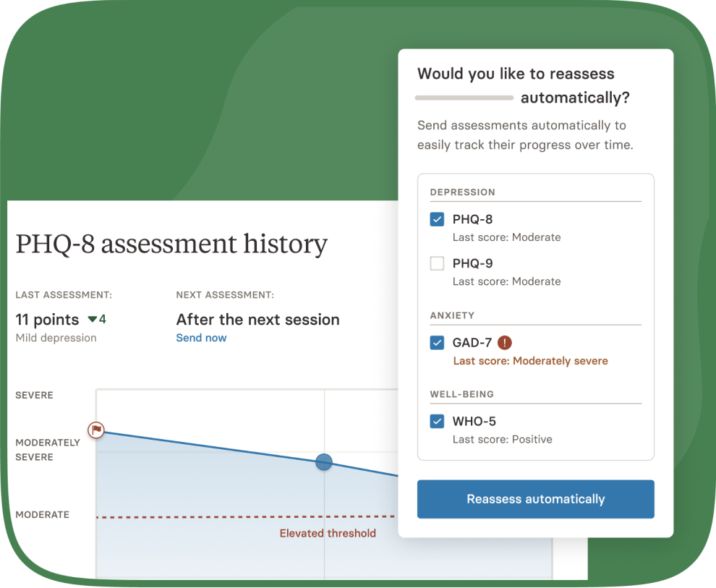Viewport: 716px width, 588px height.
Task: Uncheck the PHQ-8 assessment
Action: (437, 218)
